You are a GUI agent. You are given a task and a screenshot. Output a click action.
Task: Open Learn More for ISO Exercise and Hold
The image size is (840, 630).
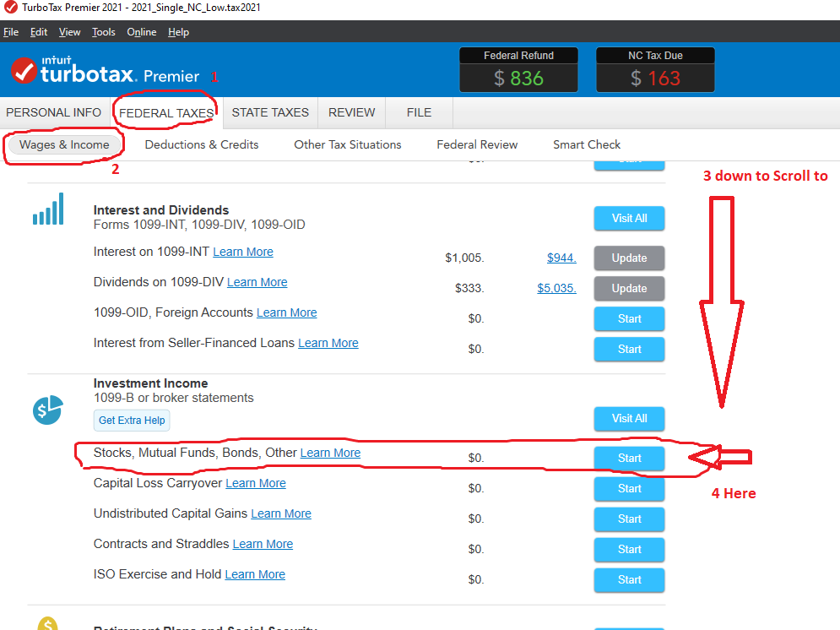255,574
